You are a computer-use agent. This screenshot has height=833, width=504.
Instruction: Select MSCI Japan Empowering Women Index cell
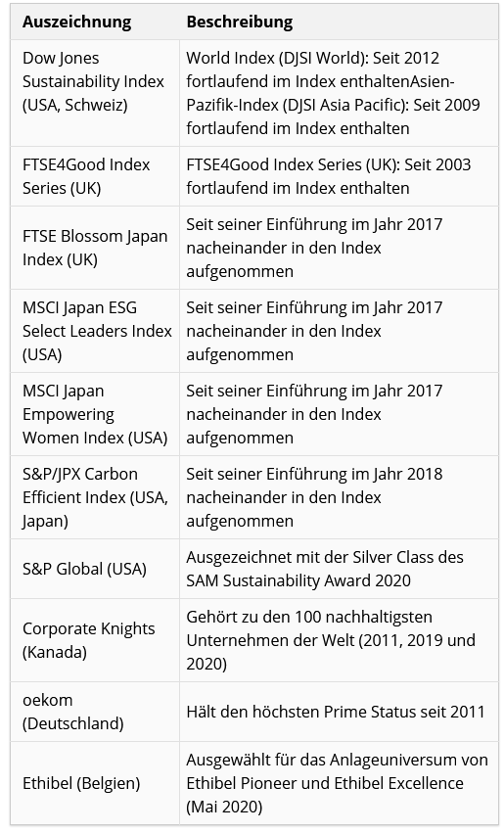[x=95, y=414]
